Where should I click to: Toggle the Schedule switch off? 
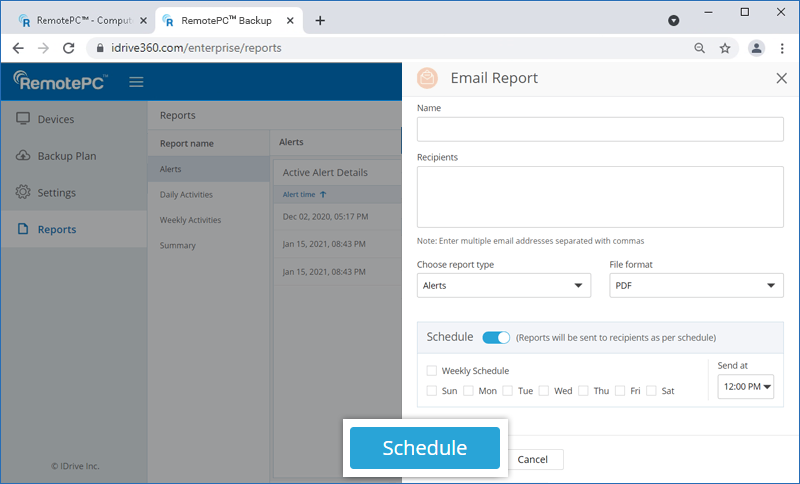[496, 337]
